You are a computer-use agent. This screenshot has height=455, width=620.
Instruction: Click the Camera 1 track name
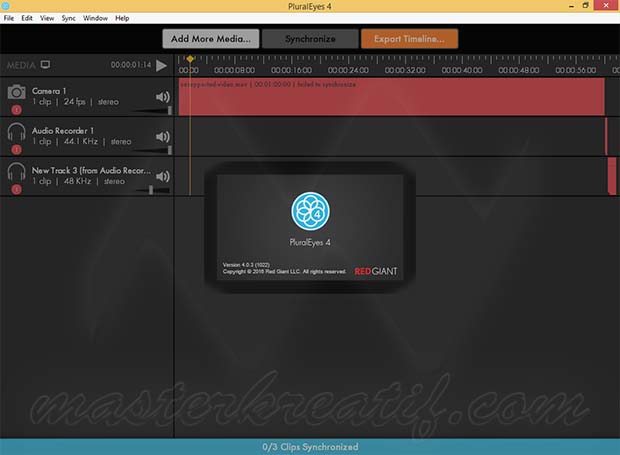(x=49, y=91)
